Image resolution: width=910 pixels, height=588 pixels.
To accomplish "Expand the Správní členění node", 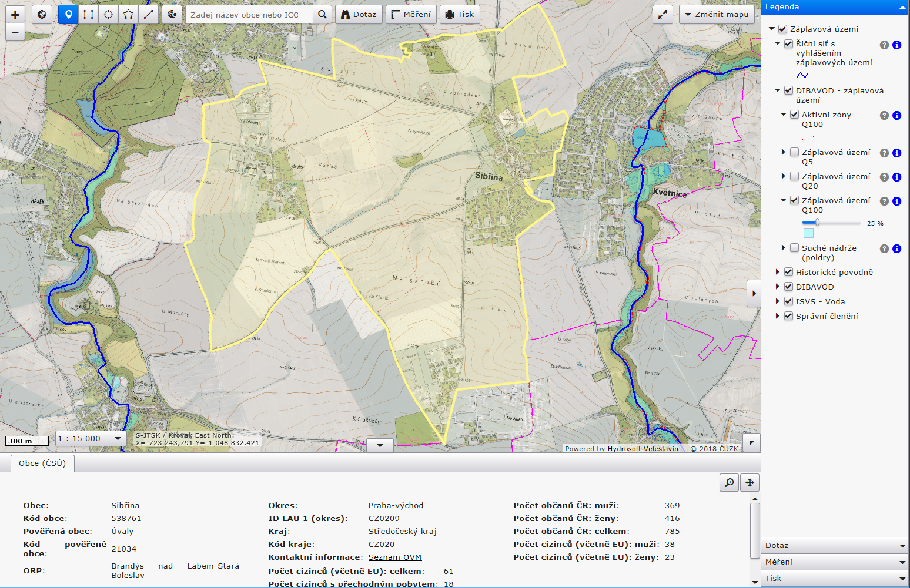I will pos(778,316).
